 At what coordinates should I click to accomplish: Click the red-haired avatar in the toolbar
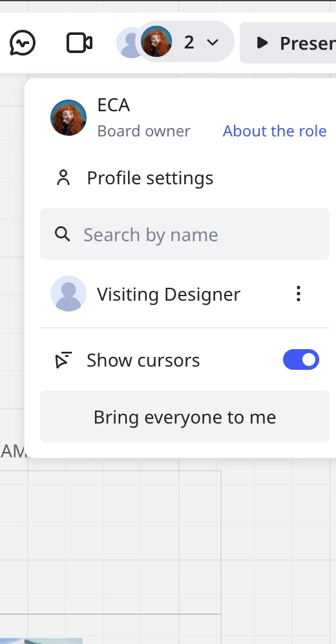pos(156,41)
